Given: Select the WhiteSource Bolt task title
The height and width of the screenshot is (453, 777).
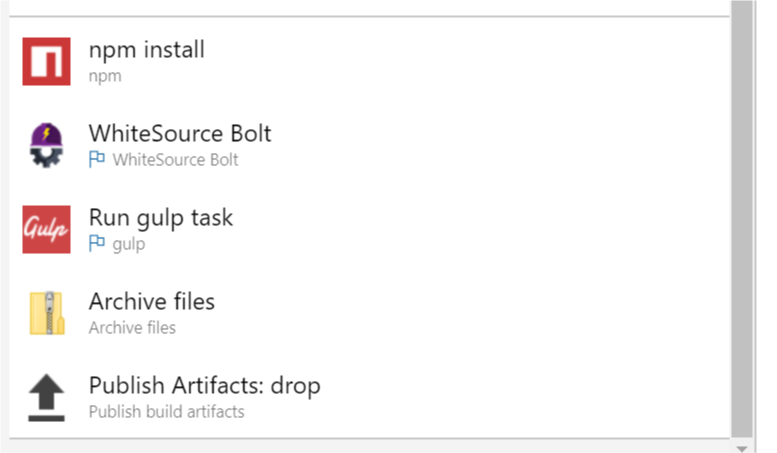Looking at the screenshot, I should pos(180,133).
